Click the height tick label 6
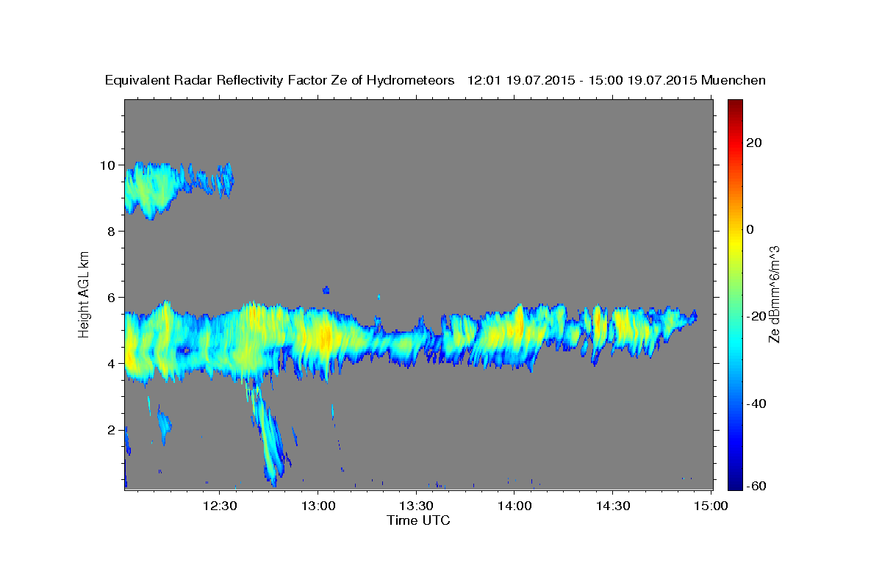This screenshot has width=882, height=588. pos(111,297)
